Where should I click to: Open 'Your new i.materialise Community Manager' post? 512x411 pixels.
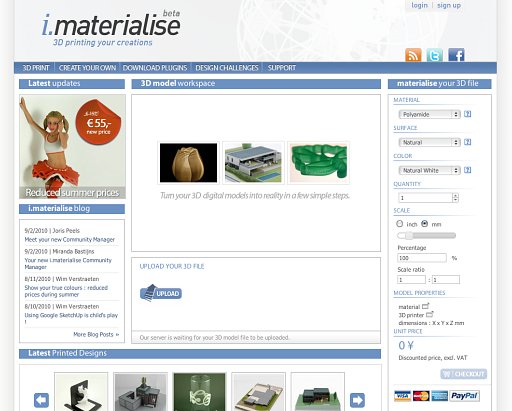tap(68, 263)
